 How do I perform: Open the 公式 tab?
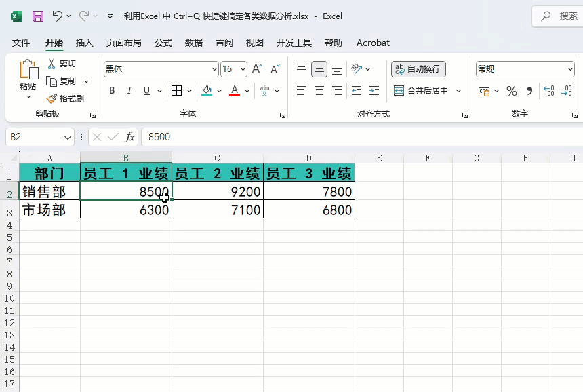click(163, 43)
